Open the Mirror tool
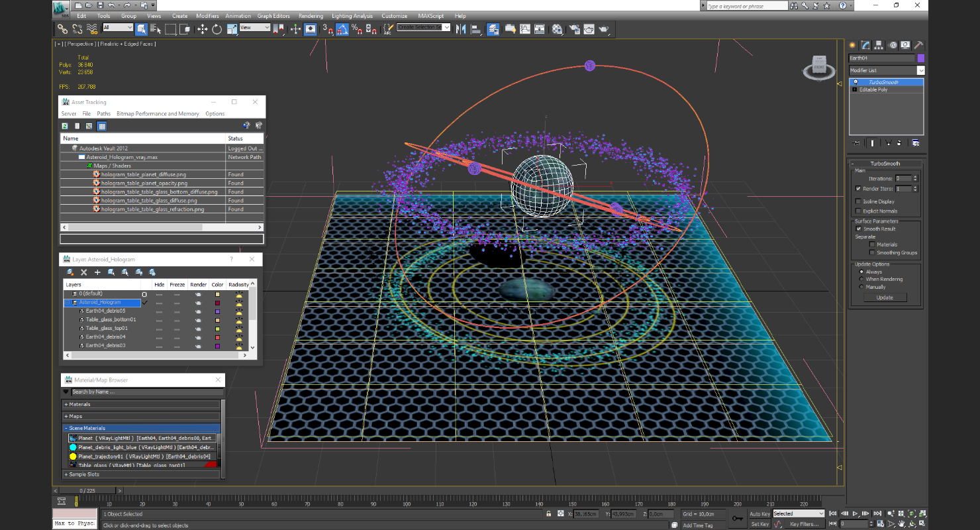This screenshot has height=530, width=980. point(461,29)
